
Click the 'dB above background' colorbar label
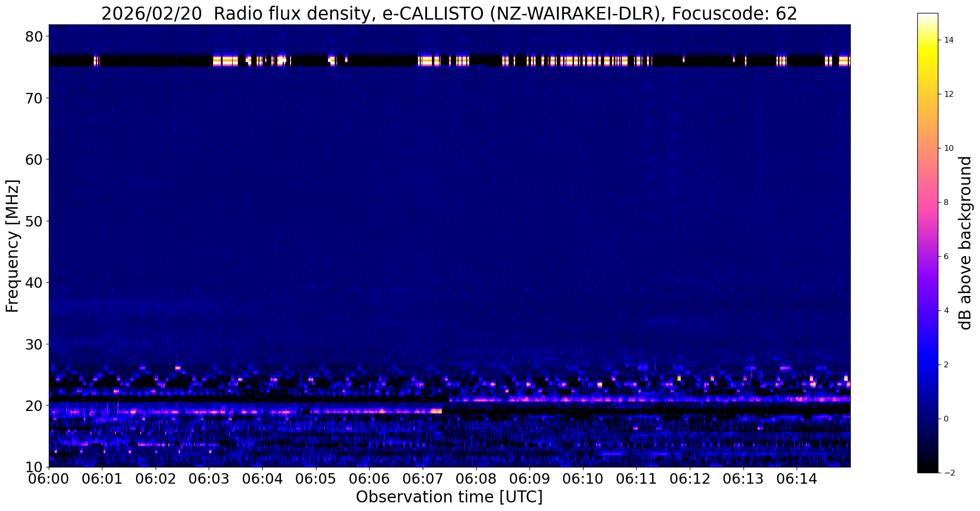coord(966,243)
